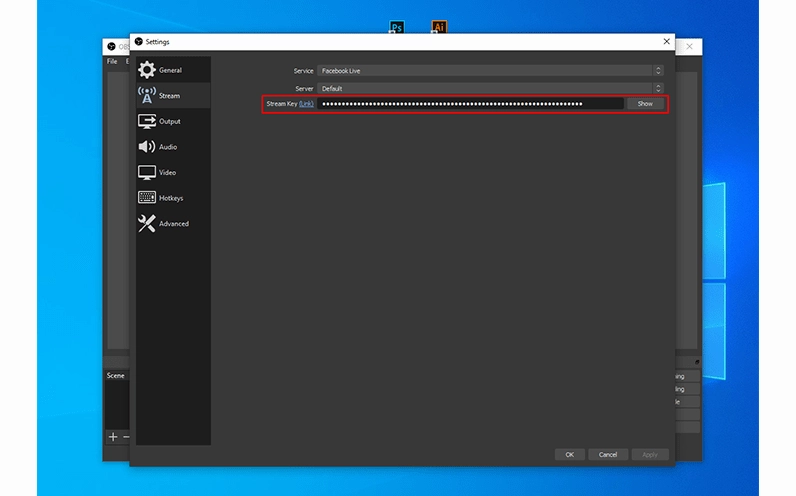
Task: Open the File menu in OBS
Action: pyautogui.click(x=112, y=61)
